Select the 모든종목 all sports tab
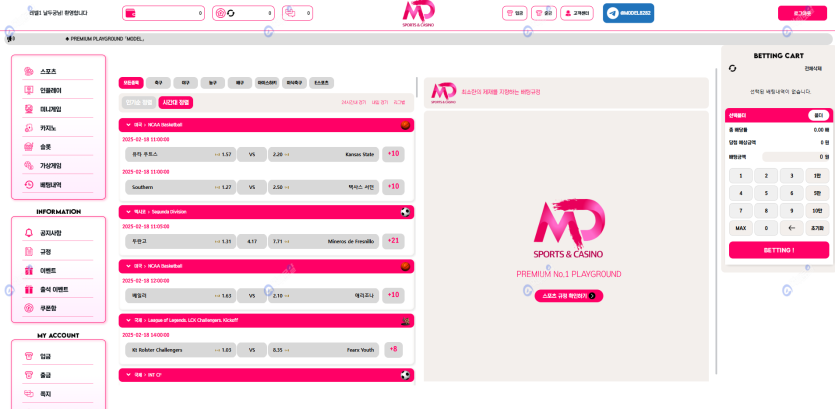This screenshot has height=409, width=835. [131, 83]
